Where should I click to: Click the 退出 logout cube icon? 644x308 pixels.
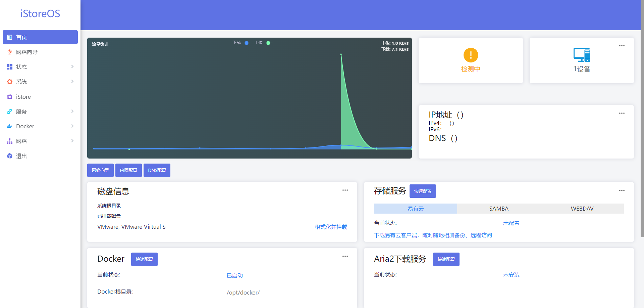click(10, 156)
